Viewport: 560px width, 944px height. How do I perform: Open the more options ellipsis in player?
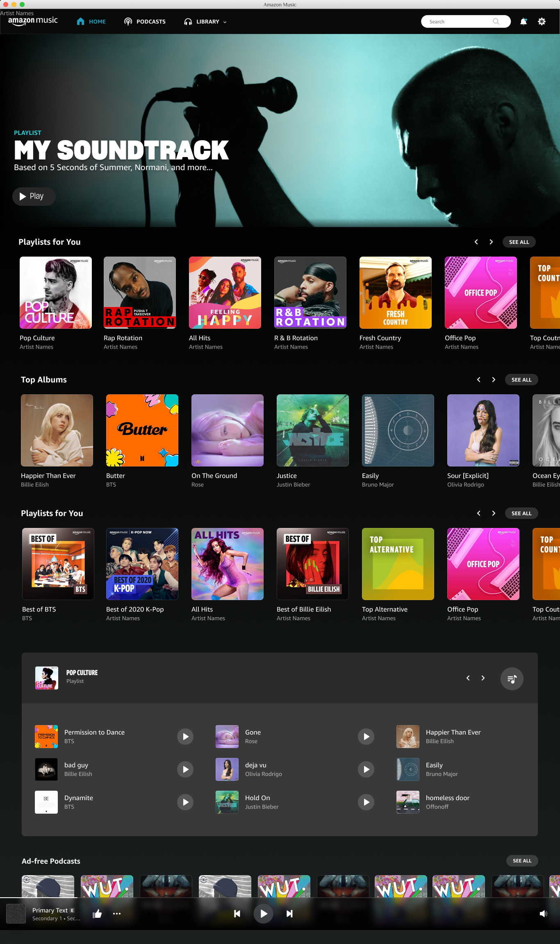pyautogui.click(x=117, y=913)
